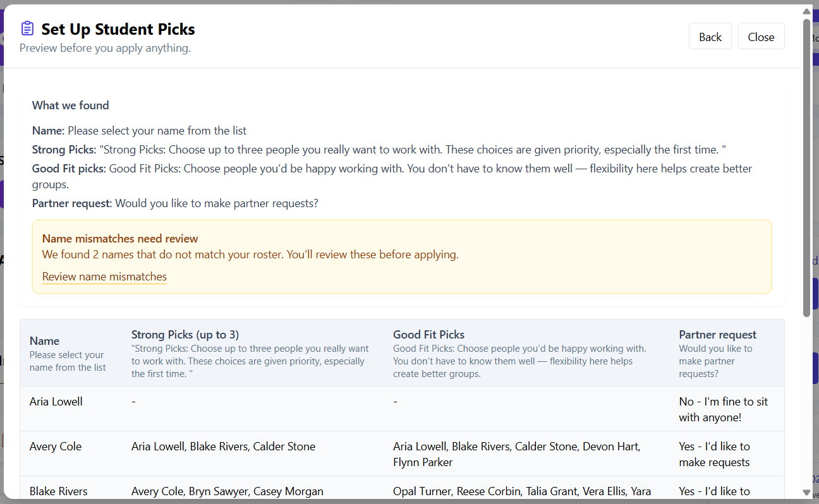Screen dimensions: 819x504
Task: Click the Partner request column header
Action: pos(717,334)
